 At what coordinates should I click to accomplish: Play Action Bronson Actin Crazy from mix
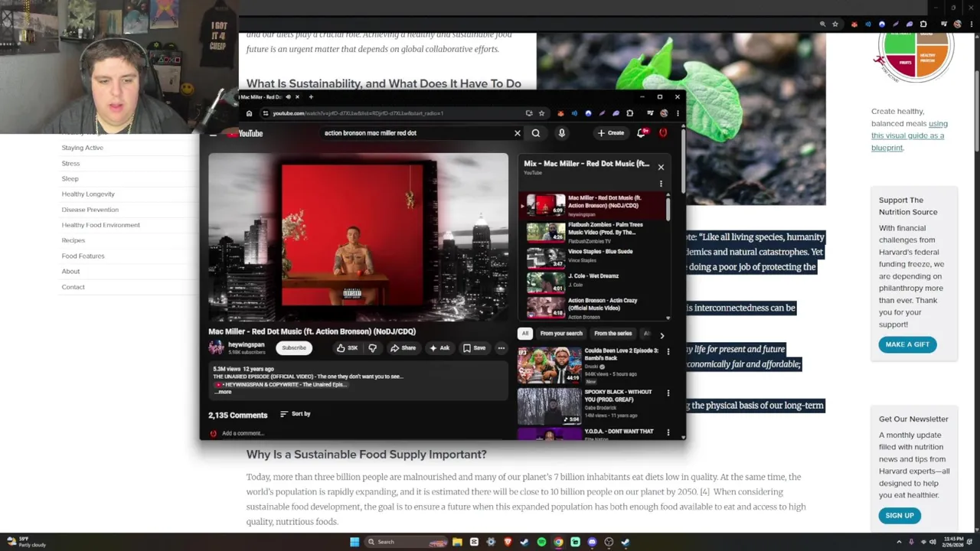pos(593,308)
